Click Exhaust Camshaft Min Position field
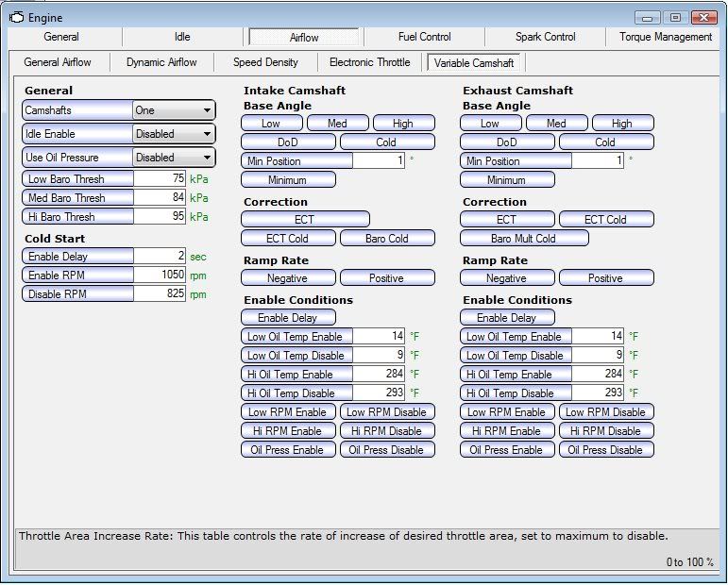 click(597, 161)
